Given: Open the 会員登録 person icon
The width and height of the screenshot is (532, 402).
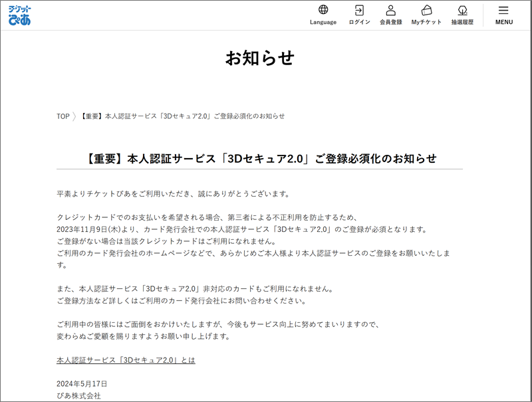Looking at the screenshot, I should (x=391, y=10).
